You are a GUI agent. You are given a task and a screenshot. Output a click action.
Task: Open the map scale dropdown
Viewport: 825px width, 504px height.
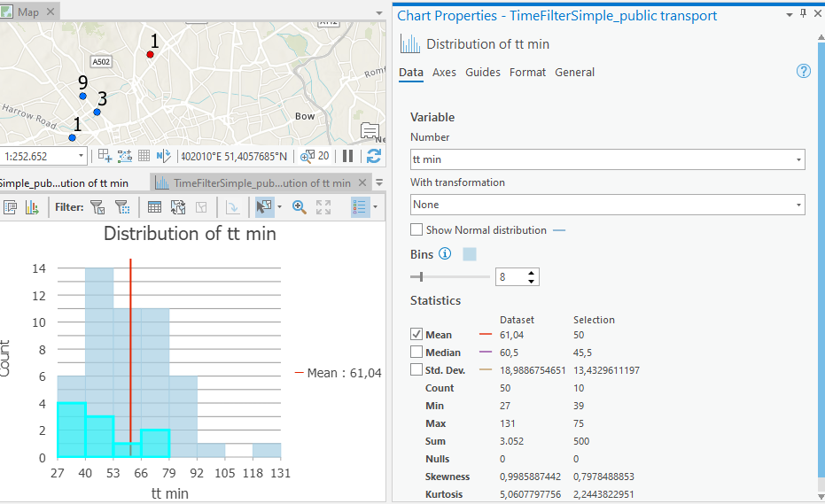point(82,156)
